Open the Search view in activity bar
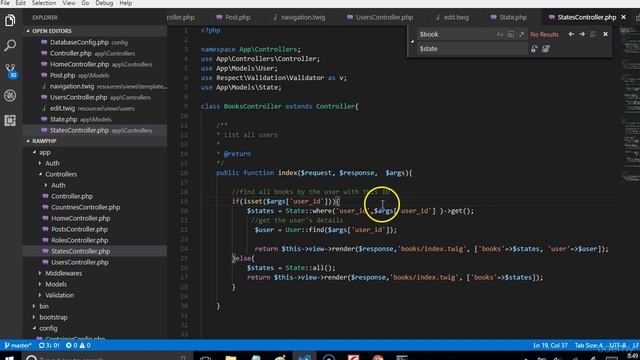 [x=10, y=45]
